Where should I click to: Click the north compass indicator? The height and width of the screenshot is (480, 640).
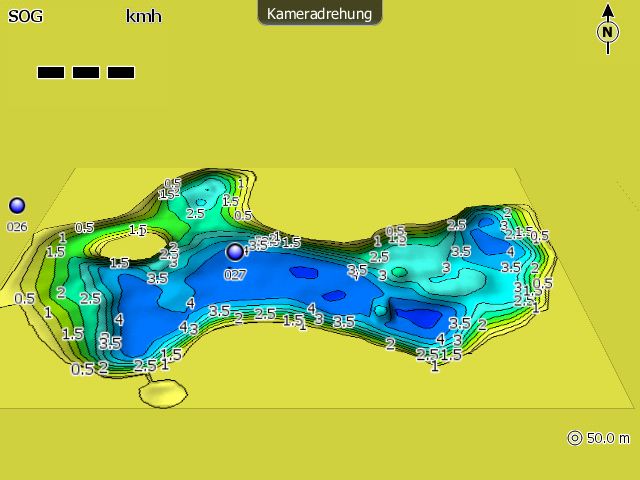pyautogui.click(x=607, y=26)
